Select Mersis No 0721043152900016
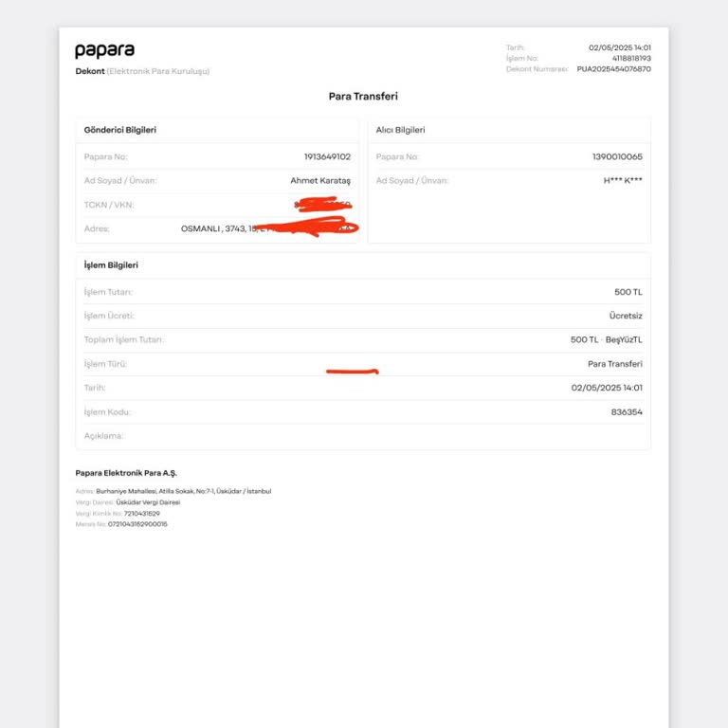Image resolution: width=728 pixels, height=728 pixels. point(137,524)
